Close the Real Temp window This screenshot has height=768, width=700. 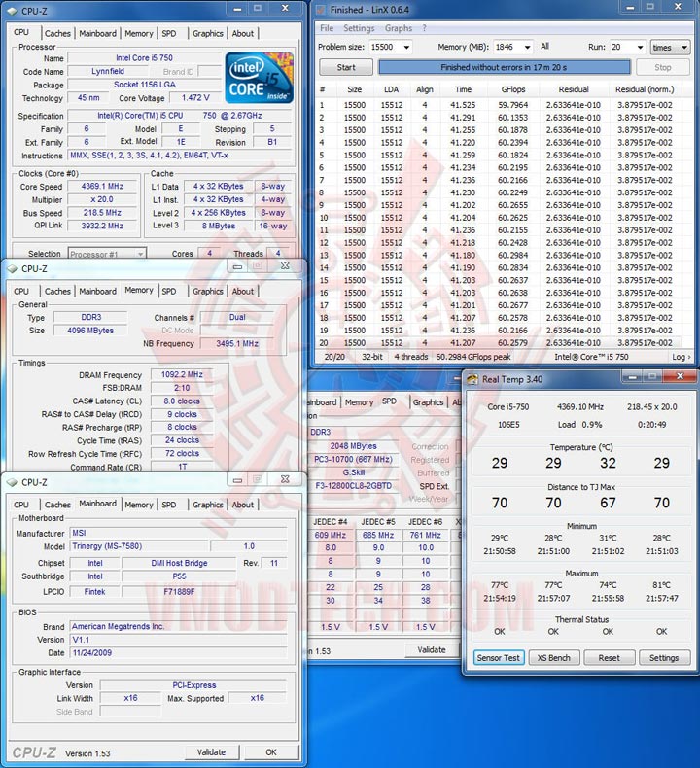point(680,376)
